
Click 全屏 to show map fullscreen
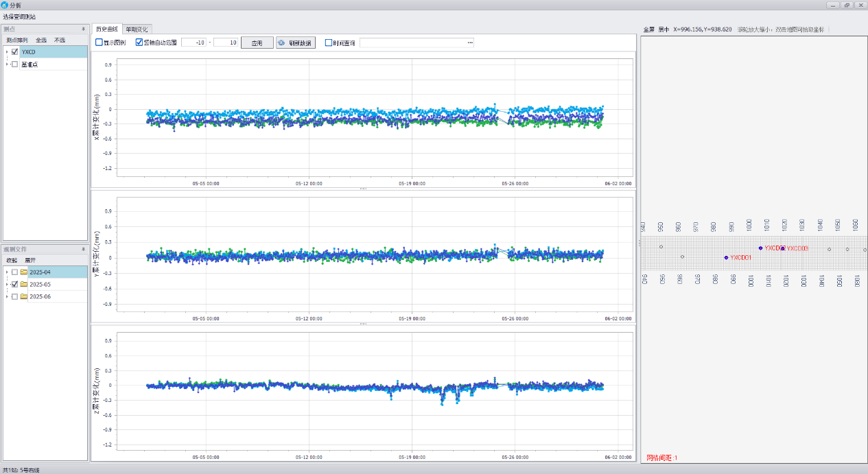pyautogui.click(x=648, y=29)
